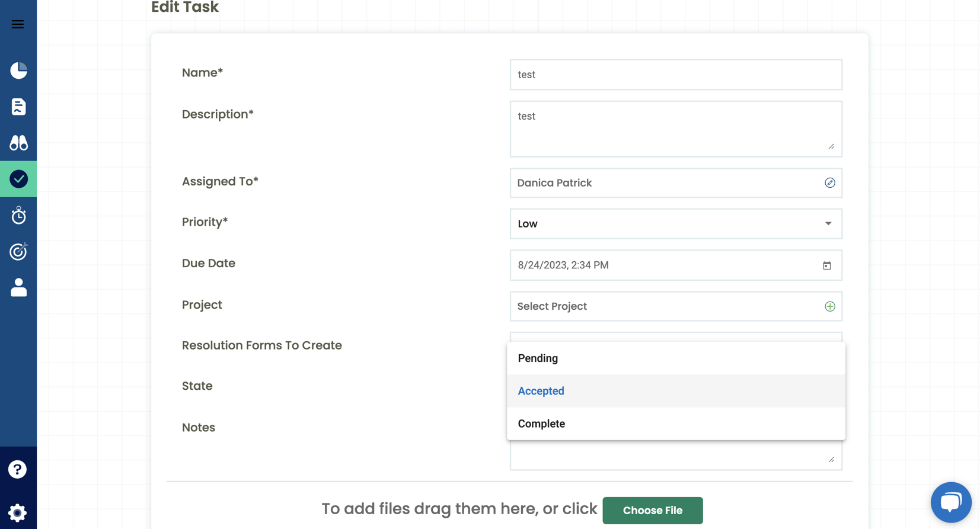Click the Choose File button

(653, 511)
